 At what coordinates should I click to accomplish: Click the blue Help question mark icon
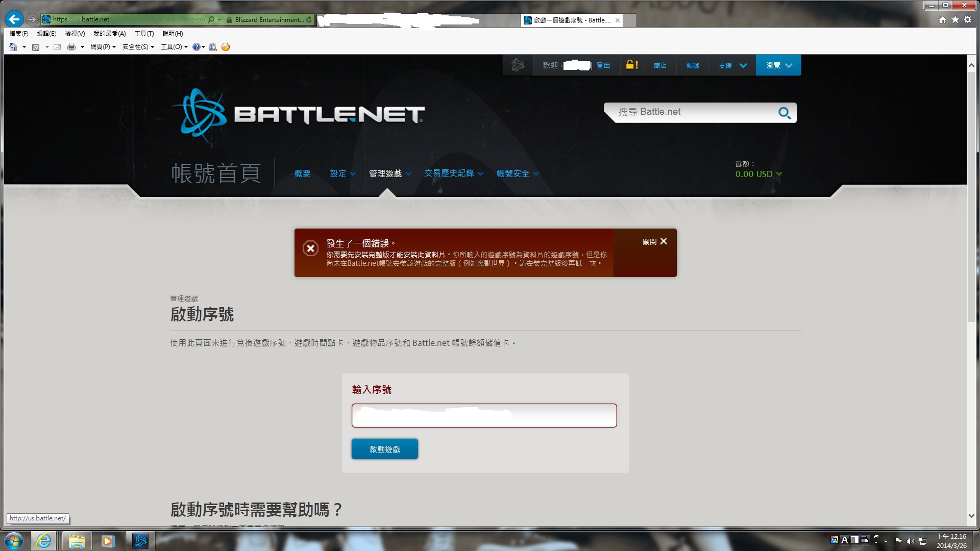[196, 47]
